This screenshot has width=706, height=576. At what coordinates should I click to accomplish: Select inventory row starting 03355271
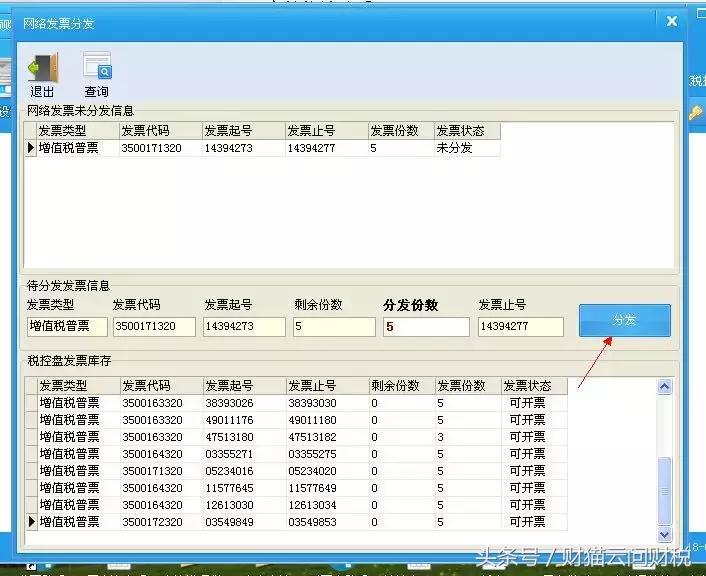pos(296,454)
